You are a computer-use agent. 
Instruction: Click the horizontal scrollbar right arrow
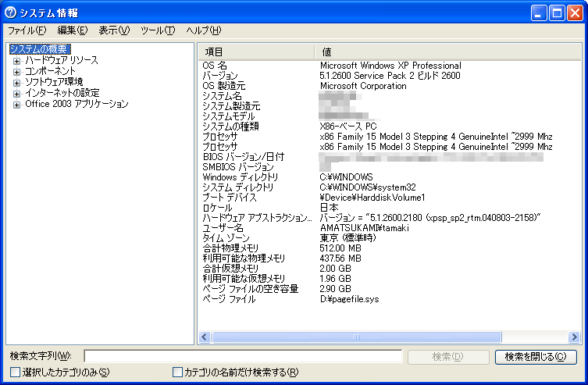[x=575, y=337]
